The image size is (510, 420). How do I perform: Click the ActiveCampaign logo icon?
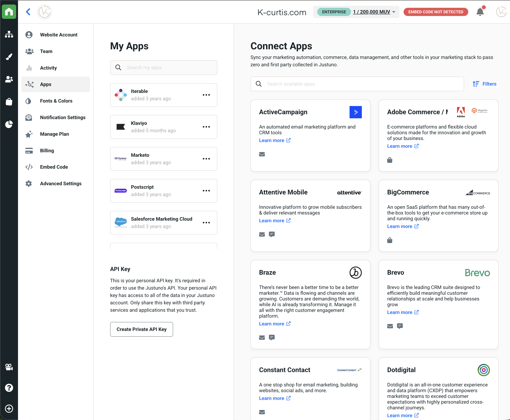(356, 112)
